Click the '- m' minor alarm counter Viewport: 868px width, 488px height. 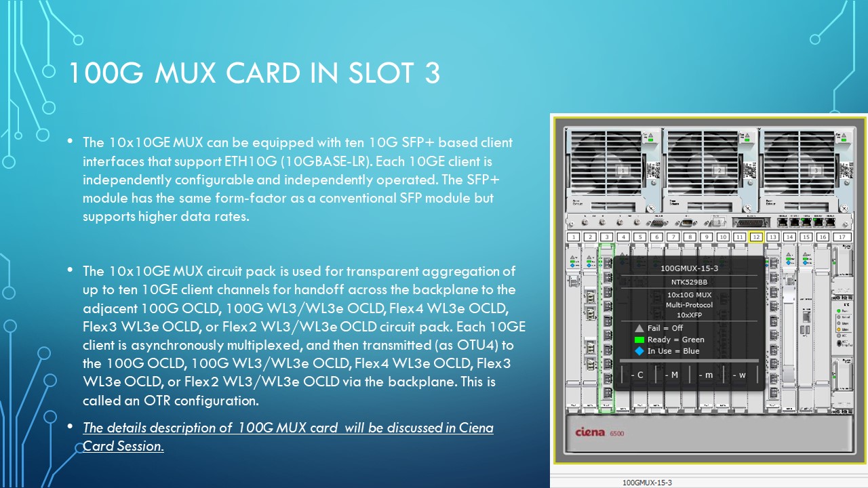706,375
